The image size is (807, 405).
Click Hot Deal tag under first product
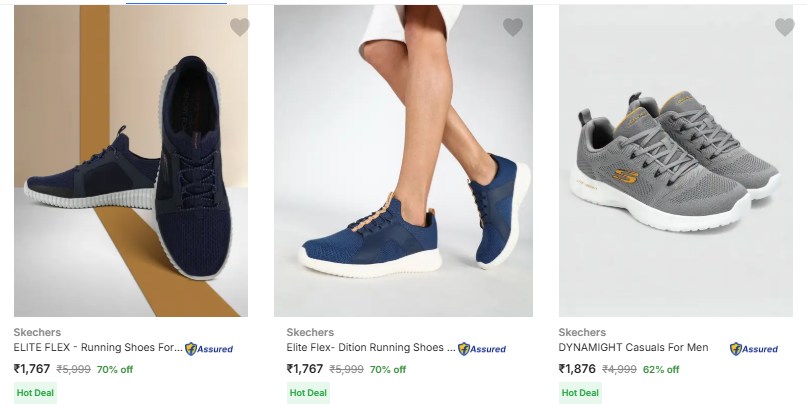(35, 393)
